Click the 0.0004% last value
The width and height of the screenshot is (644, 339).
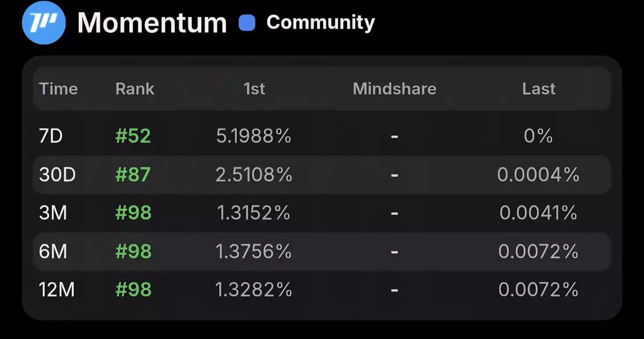coord(538,175)
